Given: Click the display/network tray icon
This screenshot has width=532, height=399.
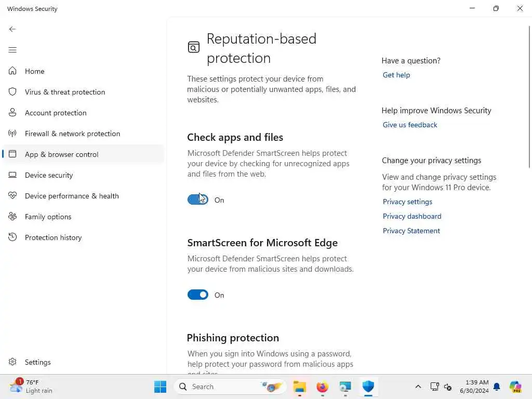Looking at the screenshot, I should [x=435, y=387].
